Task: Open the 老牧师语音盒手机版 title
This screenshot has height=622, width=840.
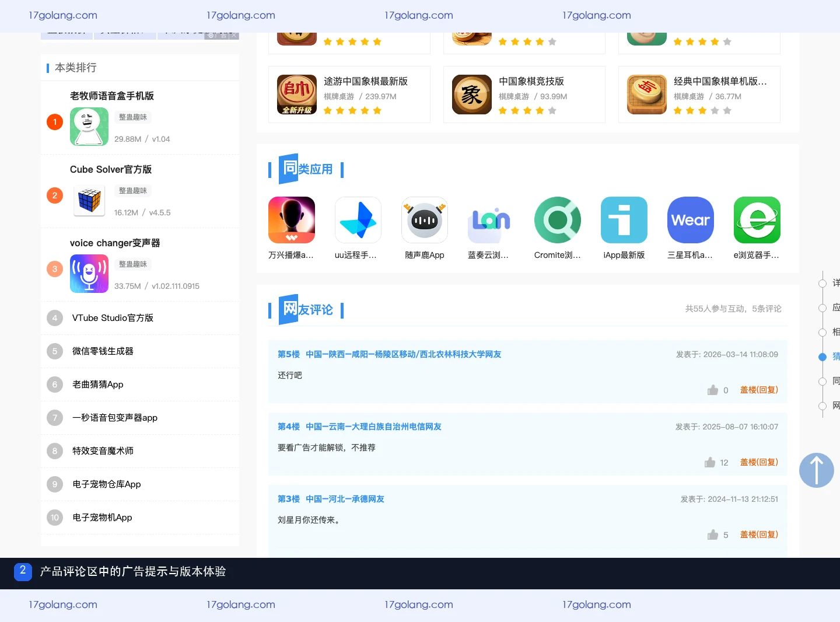Action: (112, 96)
